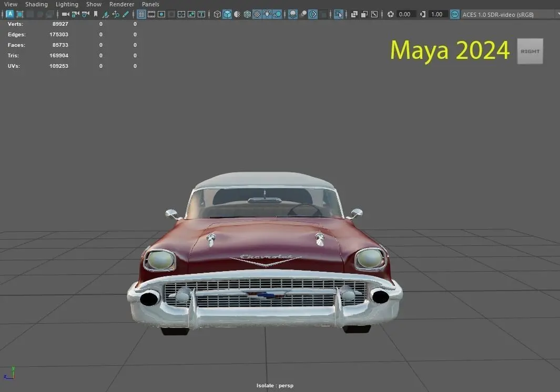Toggle the Textured checker-sphere icon
The height and width of the screenshot is (392, 560).
coord(257,14)
